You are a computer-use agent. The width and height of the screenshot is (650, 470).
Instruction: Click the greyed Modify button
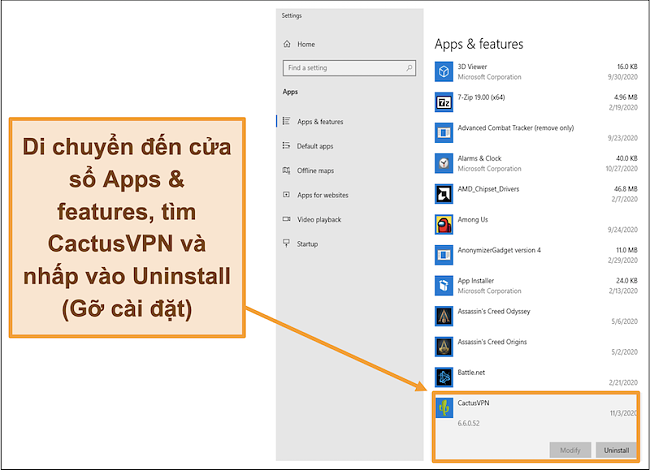pyautogui.click(x=570, y=450)
